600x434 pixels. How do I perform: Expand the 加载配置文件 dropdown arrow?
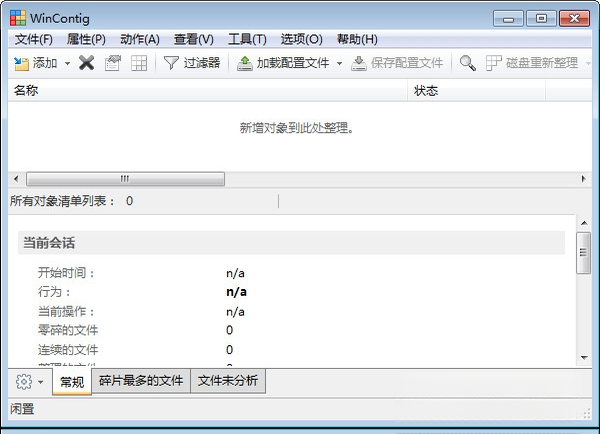(339, 63)
